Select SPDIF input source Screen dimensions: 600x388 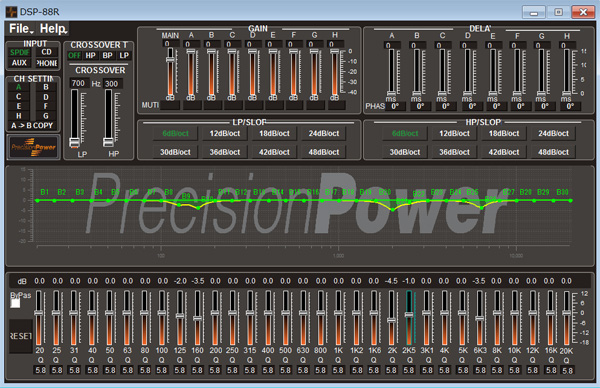click(19, 52)
